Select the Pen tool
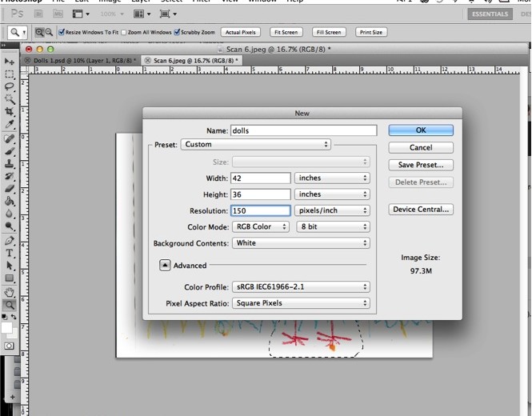532x416 pixels. tap(9, 241)
